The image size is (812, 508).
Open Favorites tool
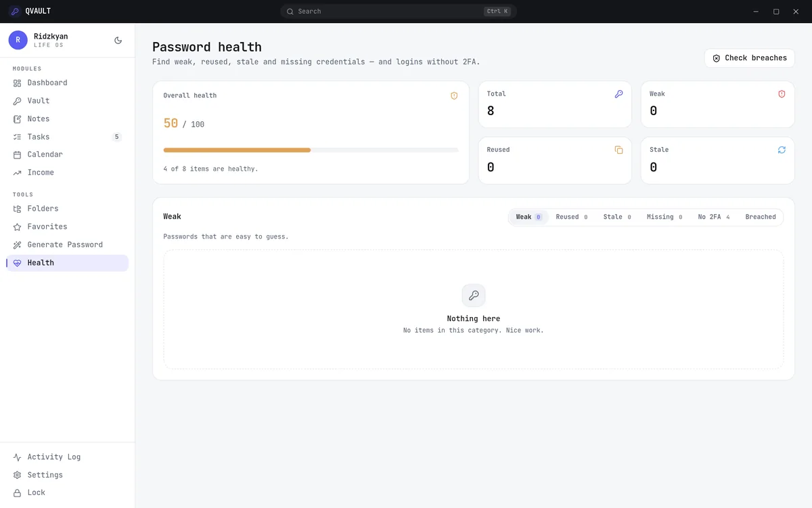click(68, 227)
